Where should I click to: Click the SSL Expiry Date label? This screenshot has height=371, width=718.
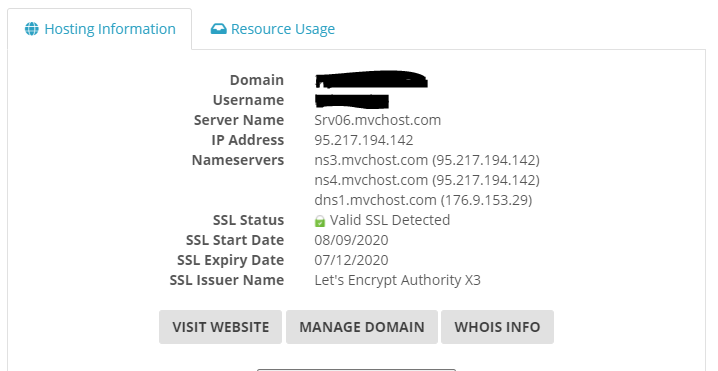click(x=230, y=260)
